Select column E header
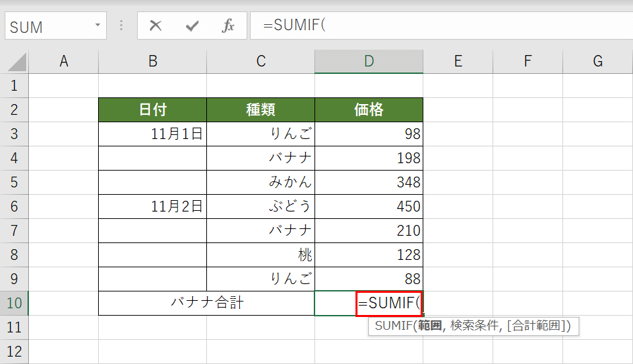 click(458, 61)
